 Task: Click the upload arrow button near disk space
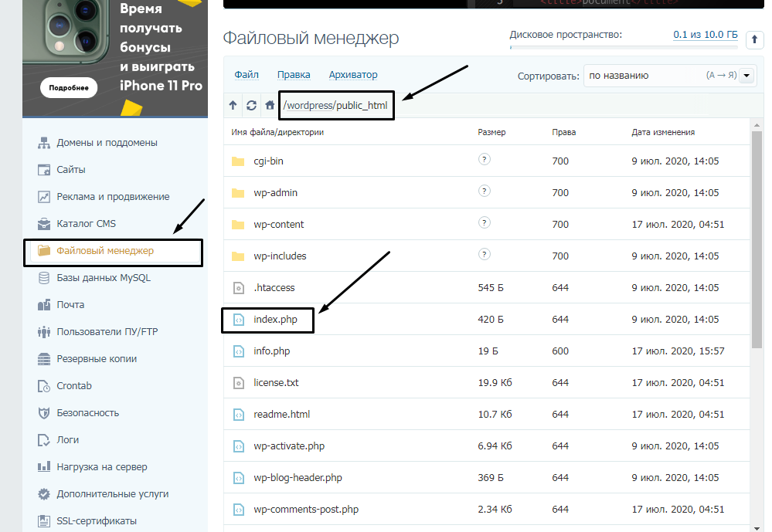tap(755, 40)
